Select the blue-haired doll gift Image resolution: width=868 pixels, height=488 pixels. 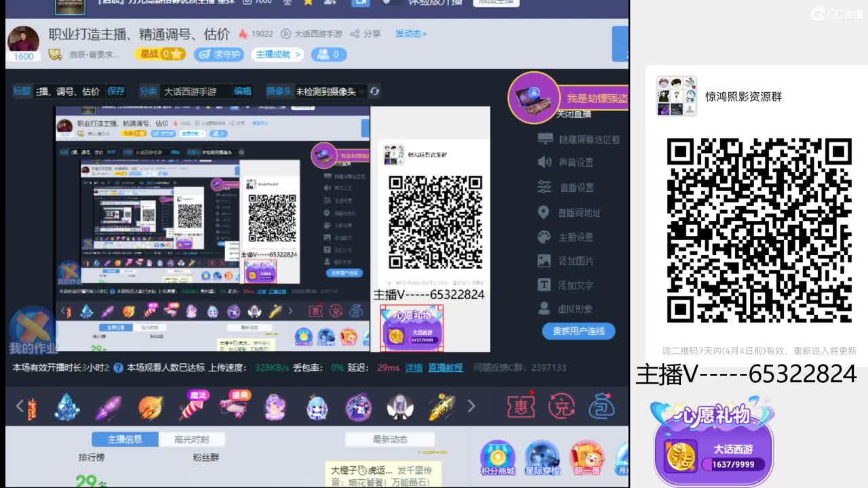tap(317, 407)
